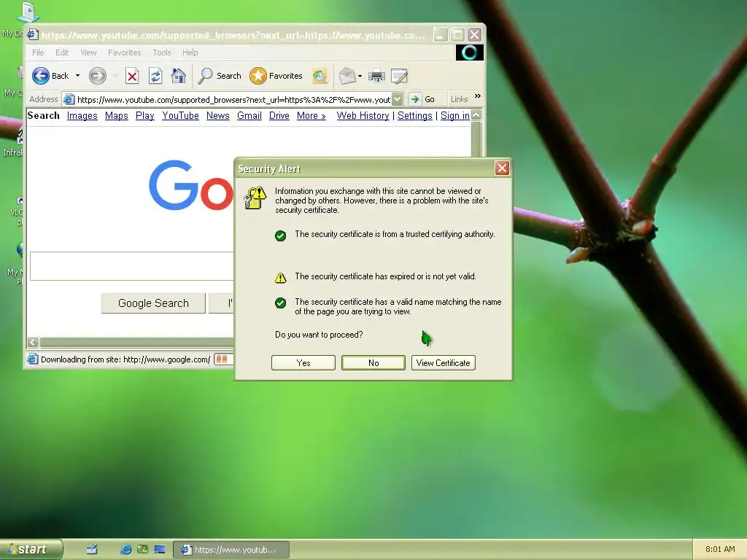This screenshot has height=560, width=747.
Task: Click No in the Security Alert dialog
Action: (x=373, y=363)
